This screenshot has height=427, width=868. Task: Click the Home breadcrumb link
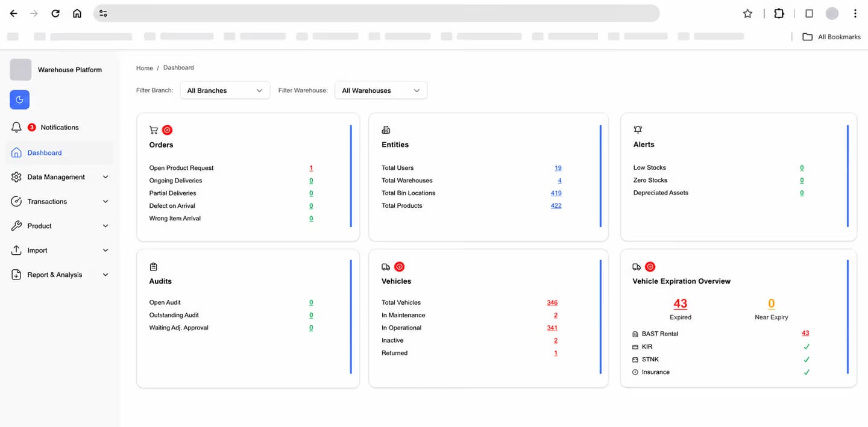coord(145,68)
